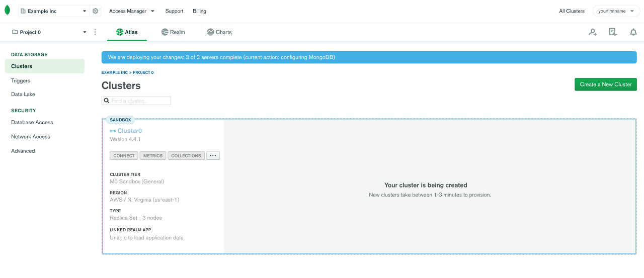
Task: Click the Version 4.4.1 text
Action: click(125, 139)
